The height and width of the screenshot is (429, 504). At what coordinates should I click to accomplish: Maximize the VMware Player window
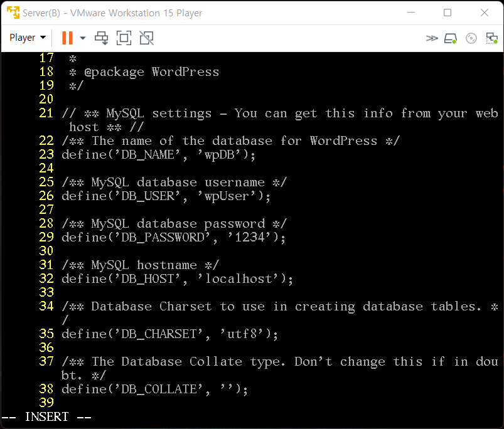point(448,13)
